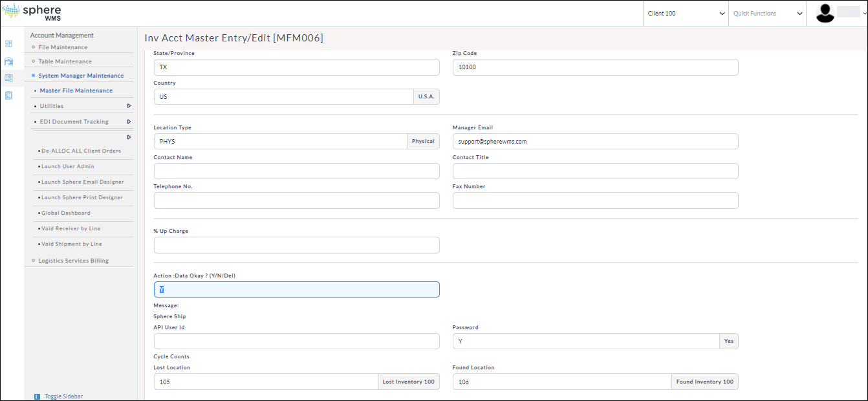Click the Toggle Sidebar icon
Image resolution: width=868 pixels, height=401 pixels.
[x=37, y=396]
